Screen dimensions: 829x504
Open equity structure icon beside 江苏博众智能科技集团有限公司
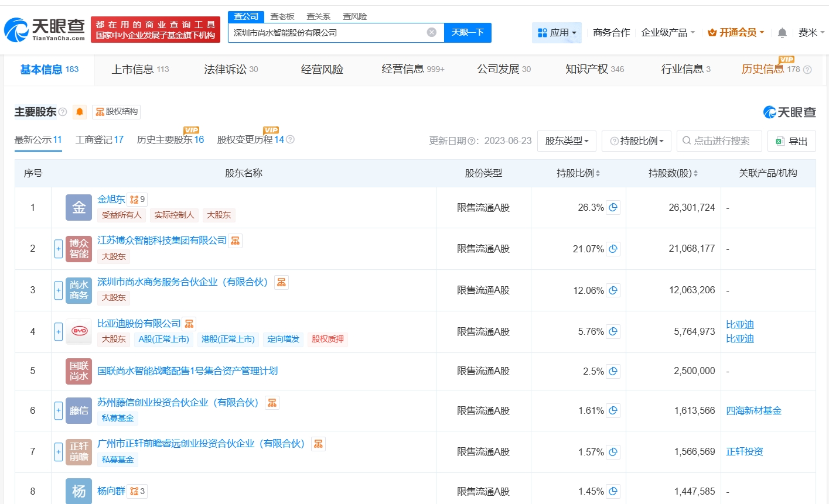click(x=235, y=241)
